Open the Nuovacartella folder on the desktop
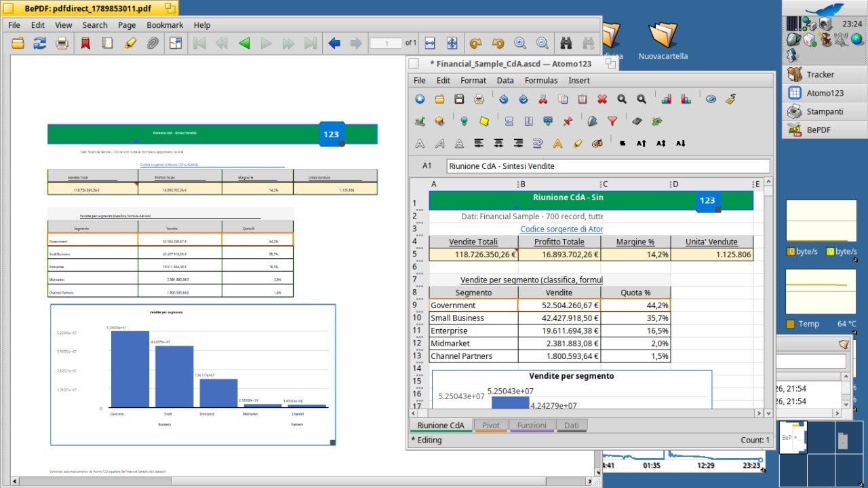Image resolution: width=868 pixels, height=488 pixels. coord(663,41)
